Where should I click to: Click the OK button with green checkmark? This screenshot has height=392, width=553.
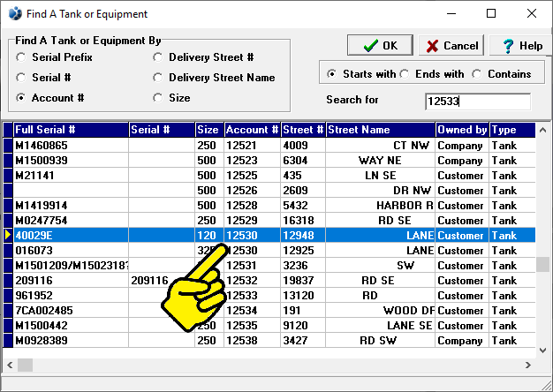tap(378, 45)
